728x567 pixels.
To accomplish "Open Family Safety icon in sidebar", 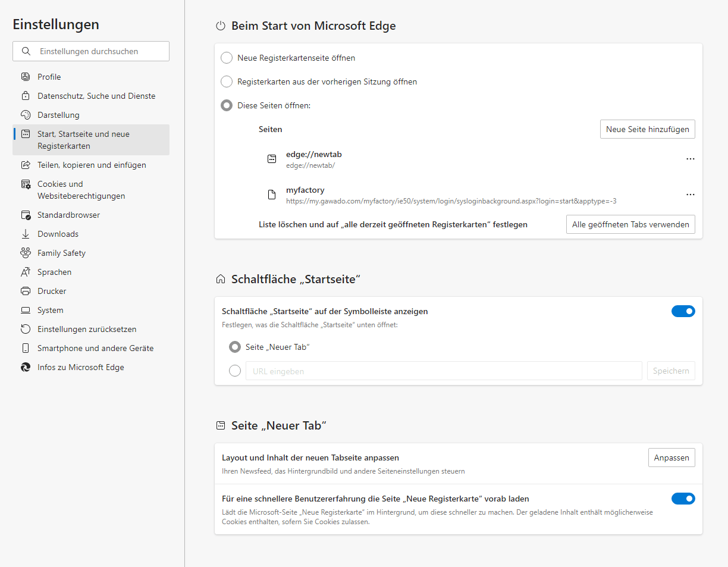I will 26,253.
